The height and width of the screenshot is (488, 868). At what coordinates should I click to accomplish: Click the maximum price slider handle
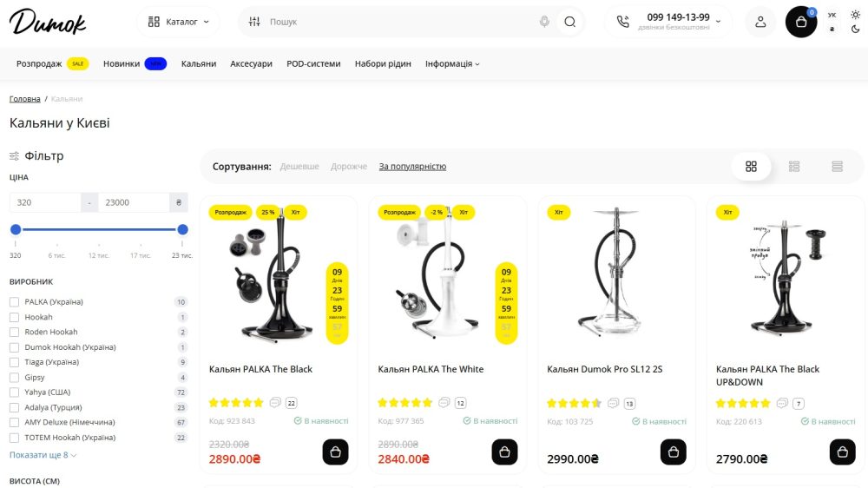point(182,229)
